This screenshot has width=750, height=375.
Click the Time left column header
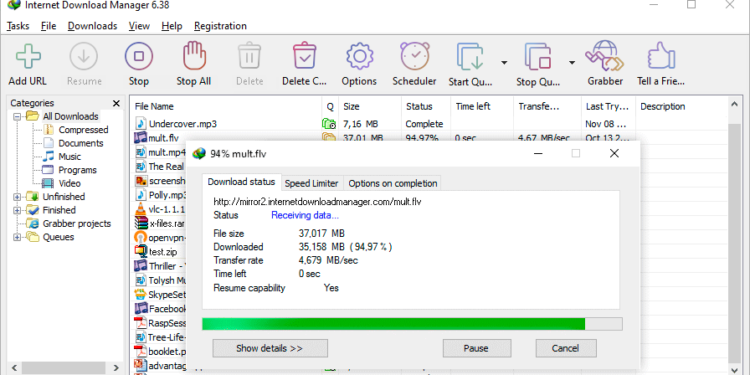pos(482,107)
